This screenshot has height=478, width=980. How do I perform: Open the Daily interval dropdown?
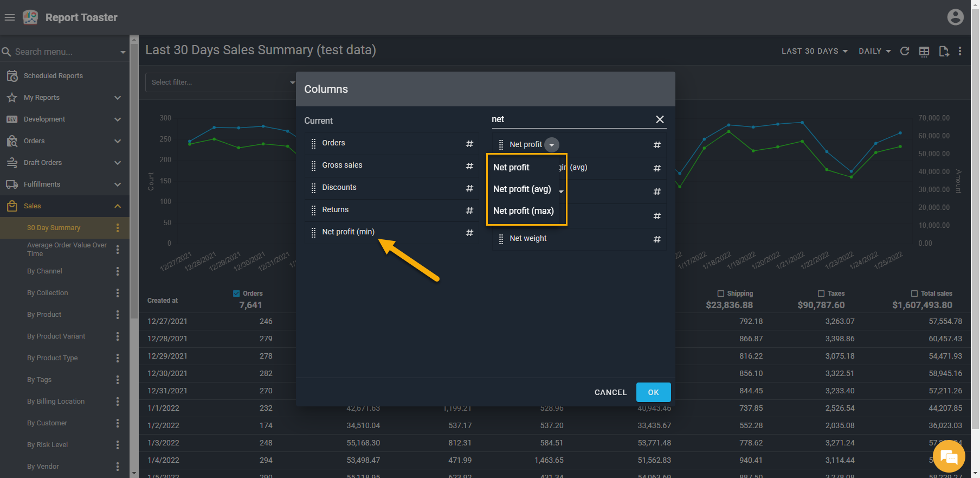(x=874, y=51)
